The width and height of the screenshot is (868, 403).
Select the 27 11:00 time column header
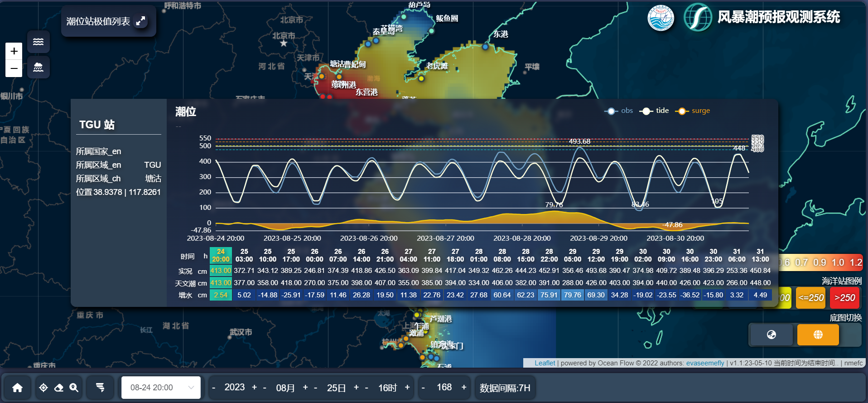[432, 255]
